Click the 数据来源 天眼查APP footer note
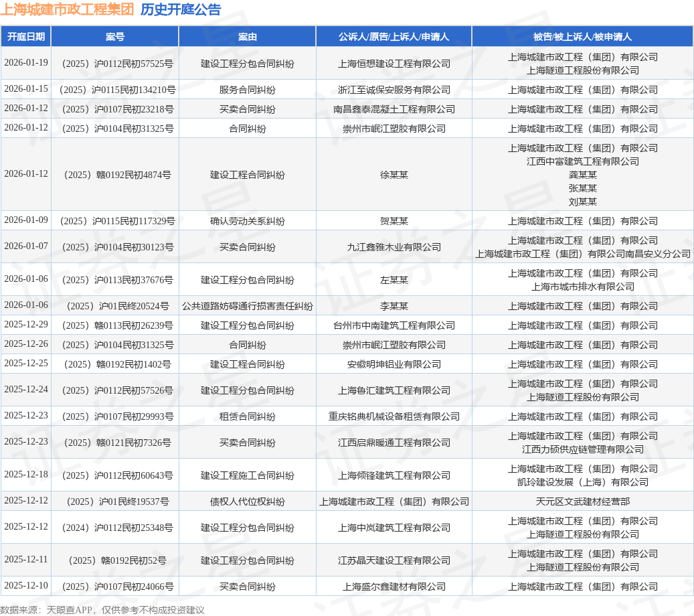 point(102,610)
